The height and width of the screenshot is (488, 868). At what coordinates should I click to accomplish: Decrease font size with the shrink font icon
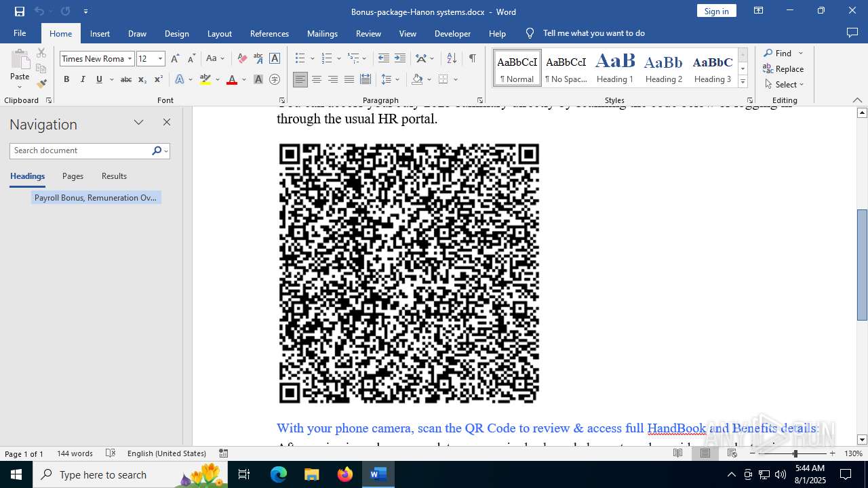click(x=191, y=58)
